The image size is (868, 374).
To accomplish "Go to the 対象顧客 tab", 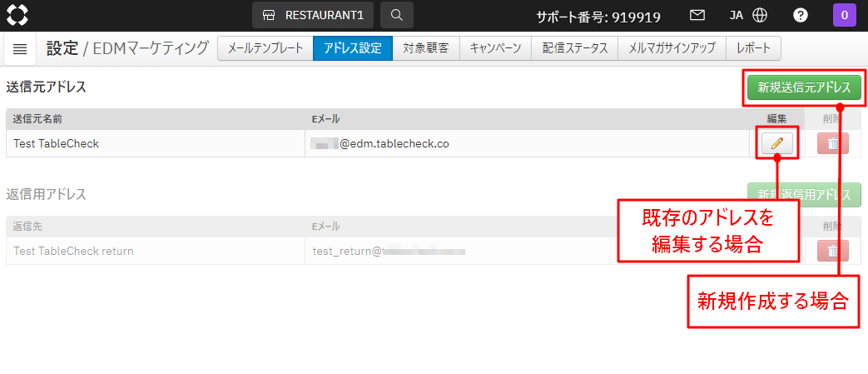I will 425,48.
